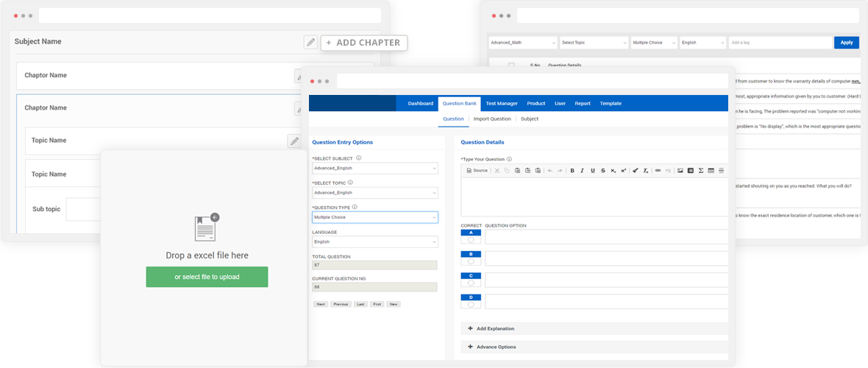Insert equation using the Sigma icon

point(701,171)
